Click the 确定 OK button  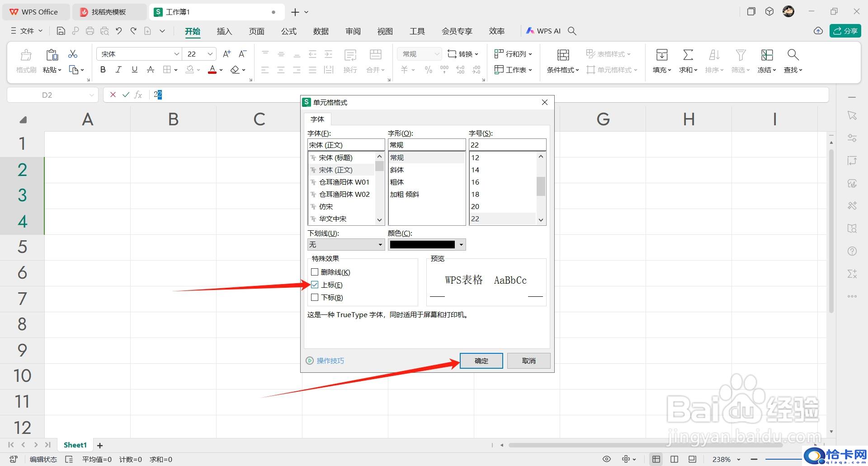[x=481, y=361]
